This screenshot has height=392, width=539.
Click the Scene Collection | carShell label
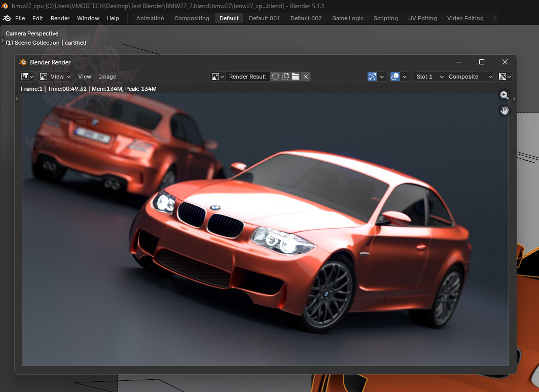[46, 43]
